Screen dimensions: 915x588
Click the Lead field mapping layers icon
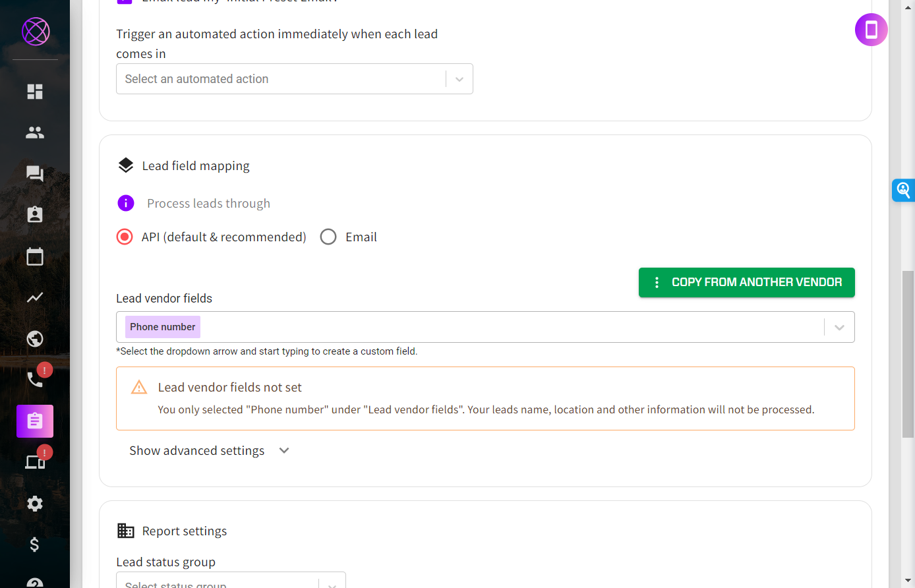(x=126, y=165)
